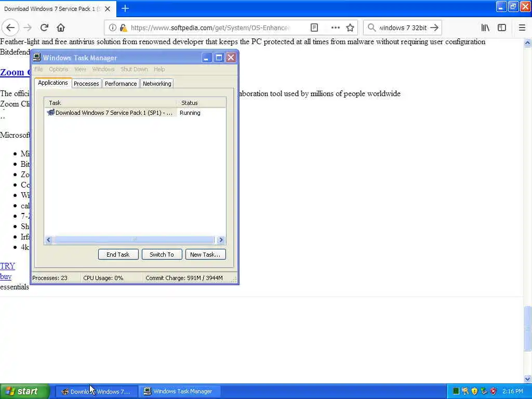Toggle reader view icon in address bar
532x399 pixels.
tap(314, 28)
